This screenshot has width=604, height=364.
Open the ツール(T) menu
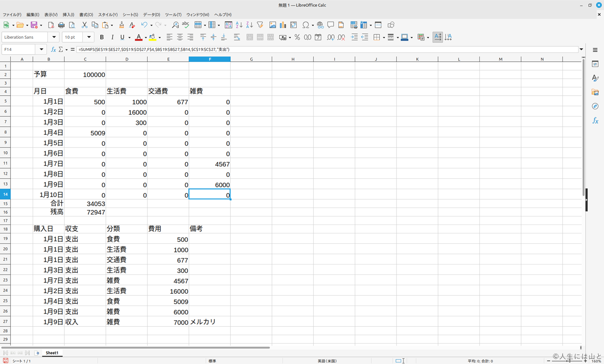click(x=173, y=15)
